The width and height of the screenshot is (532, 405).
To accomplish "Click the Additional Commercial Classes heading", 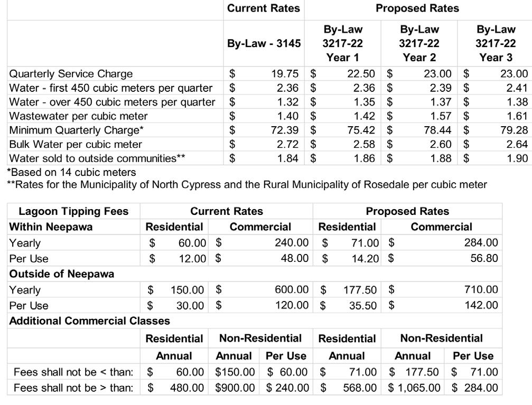I will click(x=90, y=321).
